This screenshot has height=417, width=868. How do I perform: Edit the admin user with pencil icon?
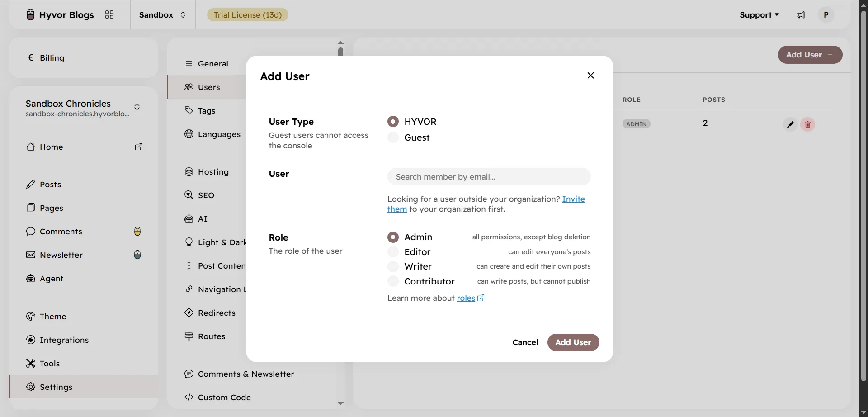point(790,124)
